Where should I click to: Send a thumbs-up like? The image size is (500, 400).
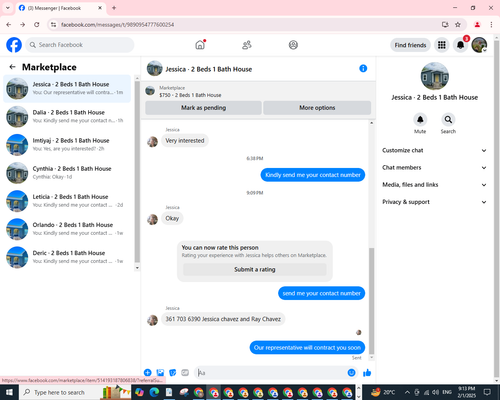click(367, 373)
